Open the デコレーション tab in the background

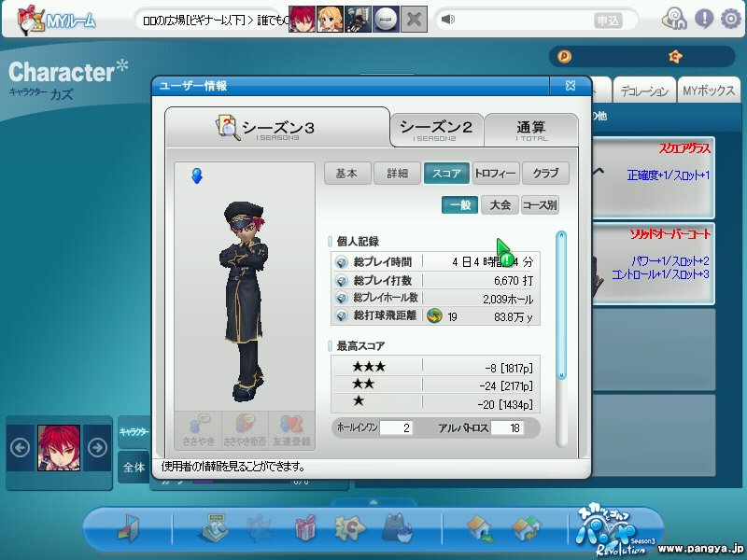pos(644,91)
